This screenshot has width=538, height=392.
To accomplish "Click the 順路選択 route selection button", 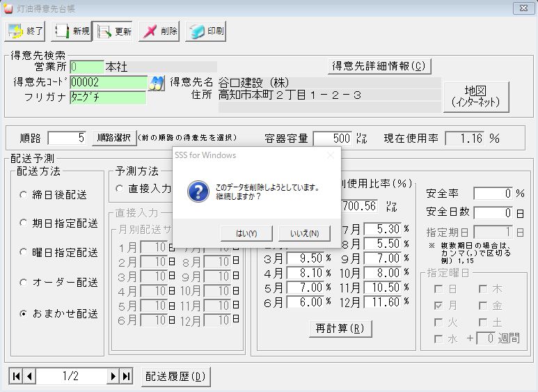I will pos(113,138).
